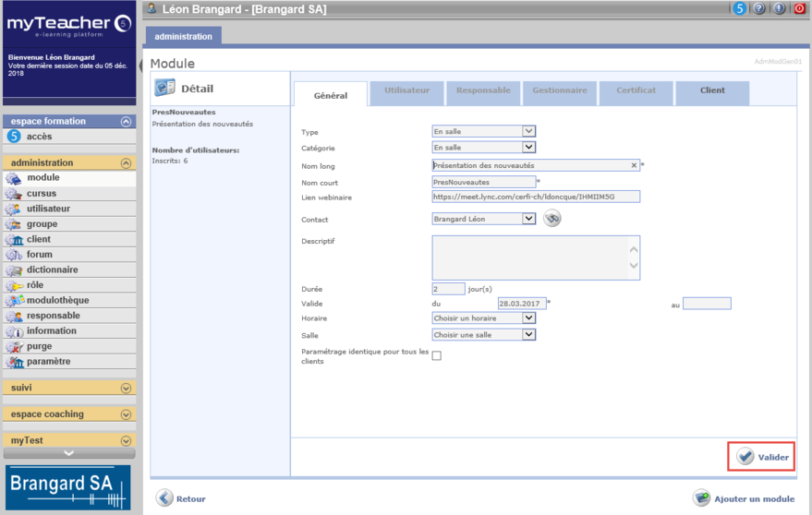
Task: Click the Lien webinaire input field
Action: click(x=536, y=197)
